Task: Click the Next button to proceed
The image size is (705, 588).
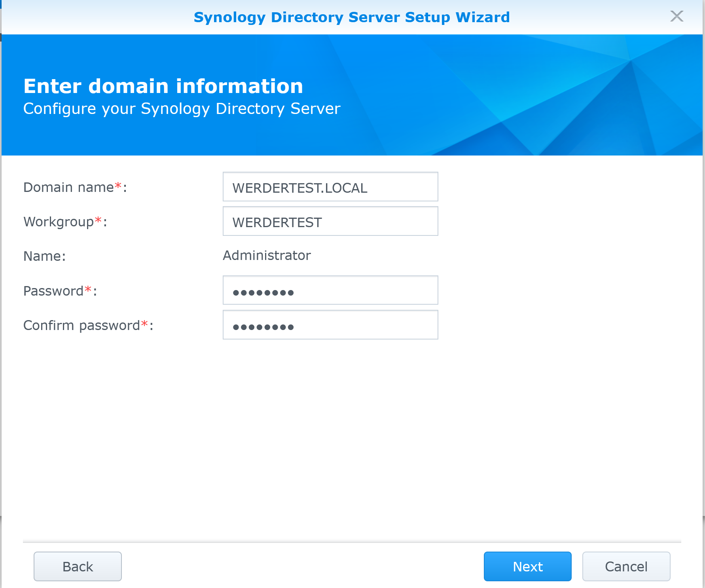Action: 527,566
